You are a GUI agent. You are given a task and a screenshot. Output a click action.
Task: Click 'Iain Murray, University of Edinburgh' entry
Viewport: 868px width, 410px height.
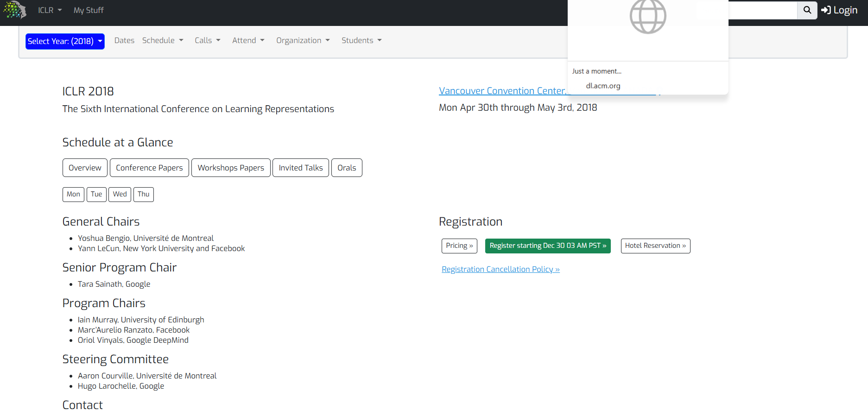click(x=141, y=320)
